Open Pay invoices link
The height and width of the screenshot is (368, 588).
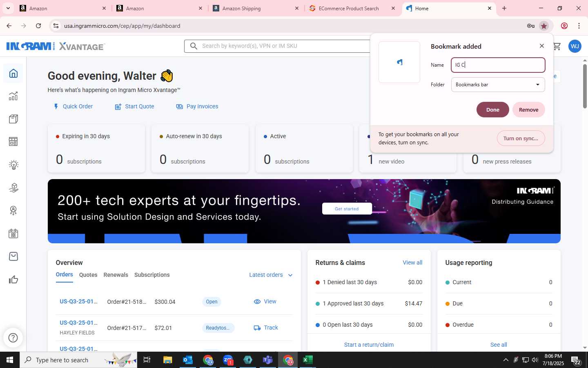point(197,106)
